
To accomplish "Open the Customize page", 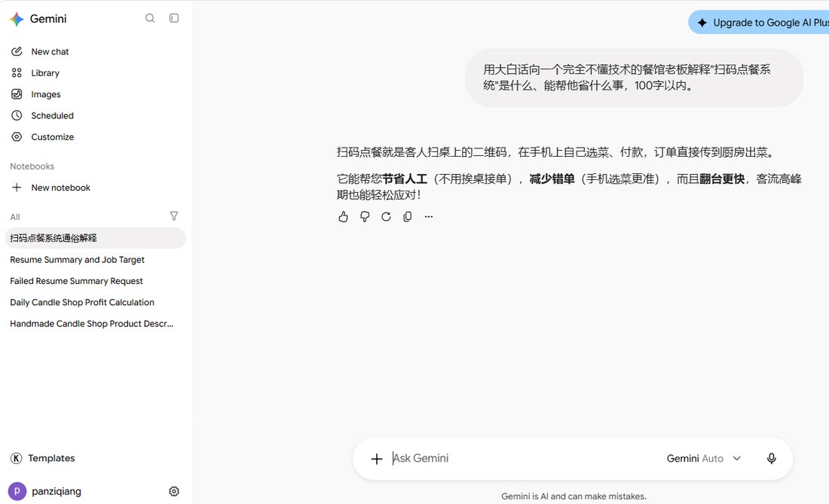I will (52, 137).
